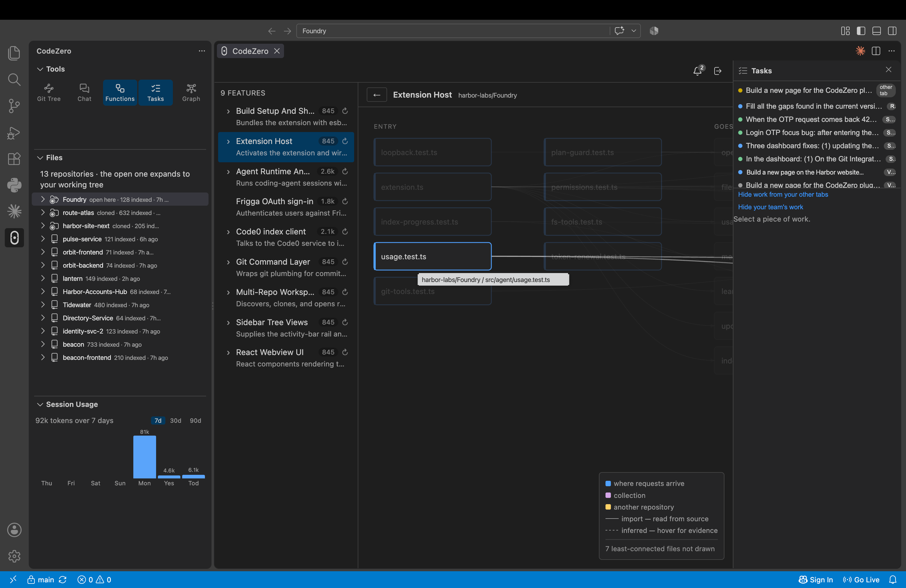Refresh the Extension Host feature
This screenshot has height=588, width=906.
point(345,141)
